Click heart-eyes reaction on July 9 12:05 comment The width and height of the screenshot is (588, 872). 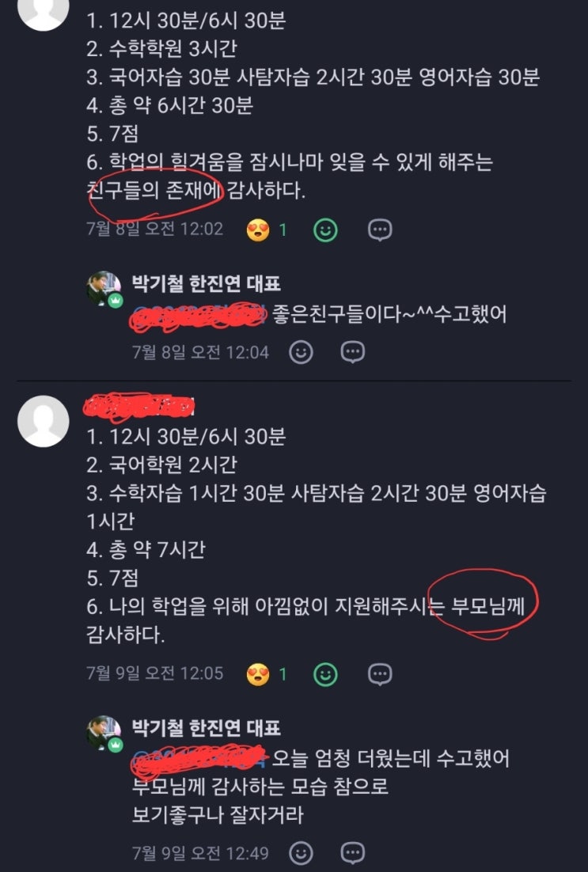coord(257,674)
